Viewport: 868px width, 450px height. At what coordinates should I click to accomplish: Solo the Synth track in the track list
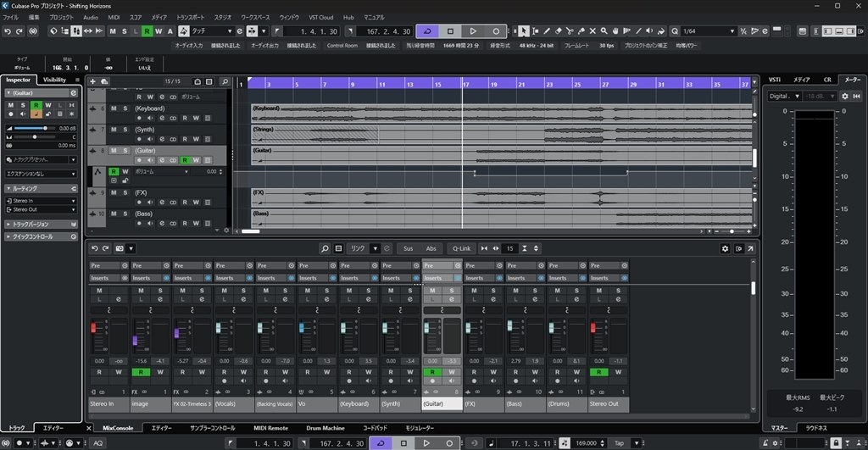125,130
